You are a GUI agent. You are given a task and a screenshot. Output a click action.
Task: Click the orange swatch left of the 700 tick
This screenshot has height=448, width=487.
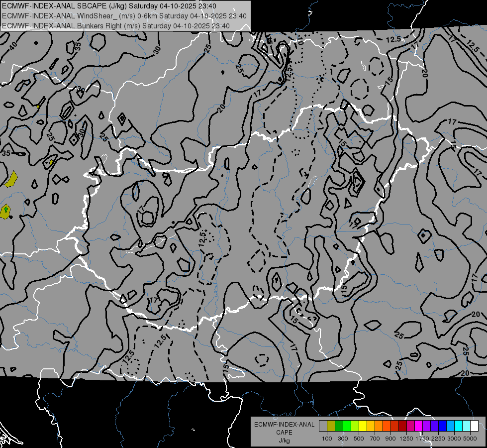(379, 426)
